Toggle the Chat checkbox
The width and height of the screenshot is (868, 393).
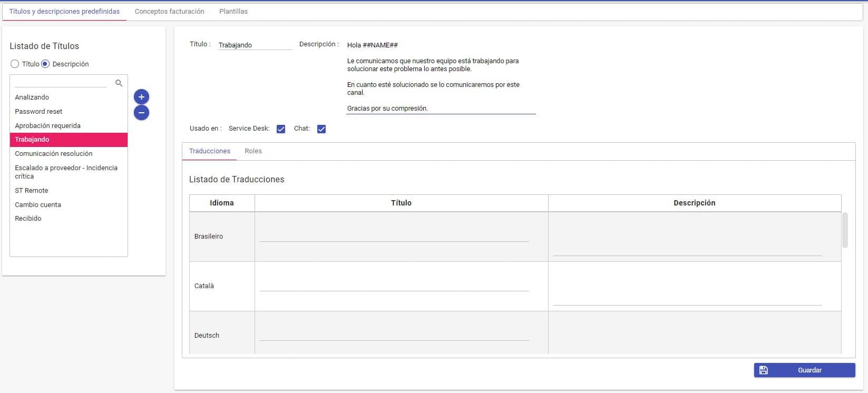tap(321, 129)
